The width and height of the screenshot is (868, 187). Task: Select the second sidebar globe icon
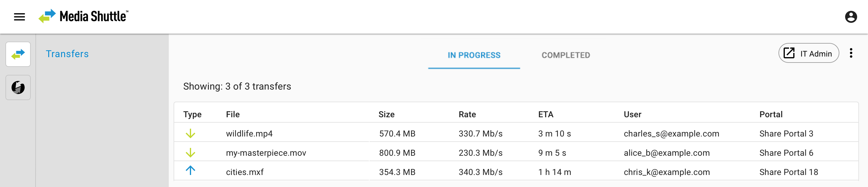[x=18, y=87]
